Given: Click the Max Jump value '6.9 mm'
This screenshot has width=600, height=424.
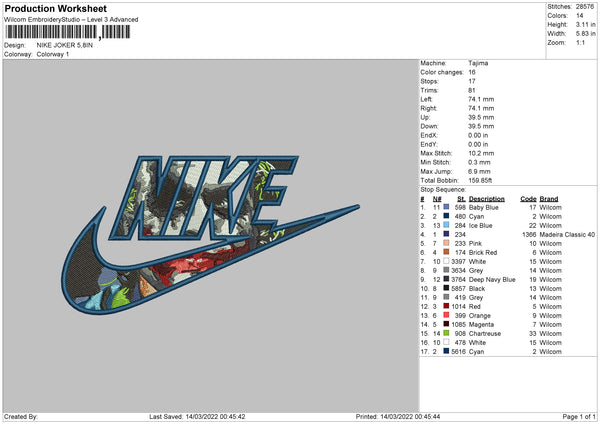Looking at the screenshot, I should click(x=479, y=171).
